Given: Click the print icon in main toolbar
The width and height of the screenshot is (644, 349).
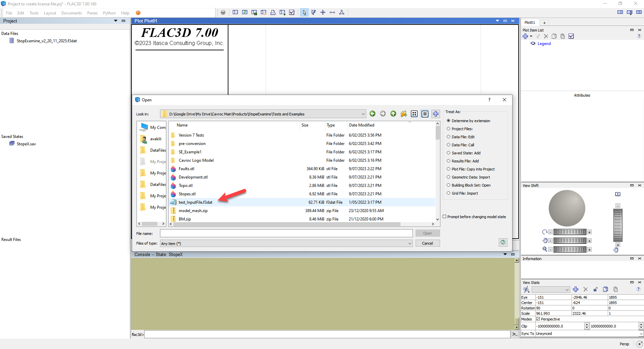Looking at the screenshot, I should [273, 12].
